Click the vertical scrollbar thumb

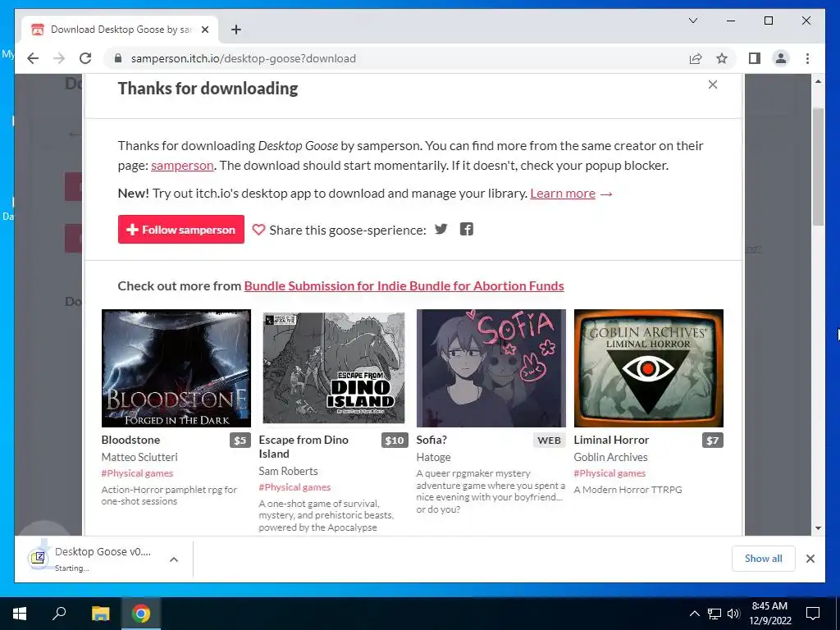[818, 166]
